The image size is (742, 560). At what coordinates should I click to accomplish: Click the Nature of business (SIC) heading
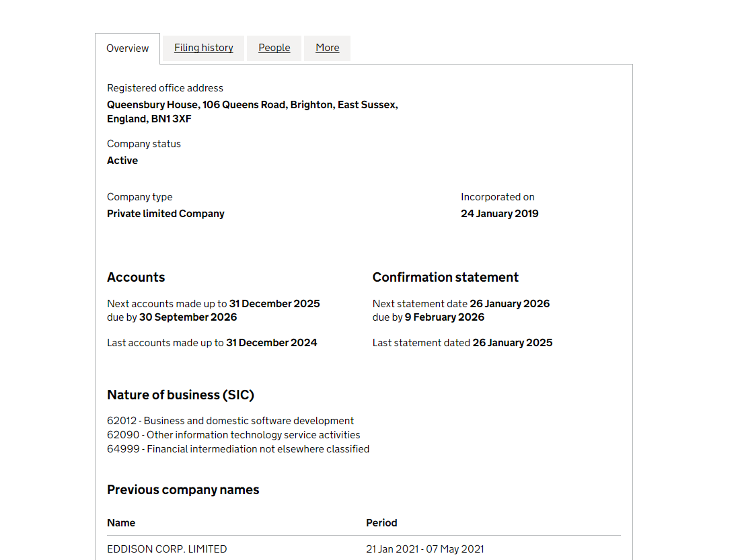(180, 395)
